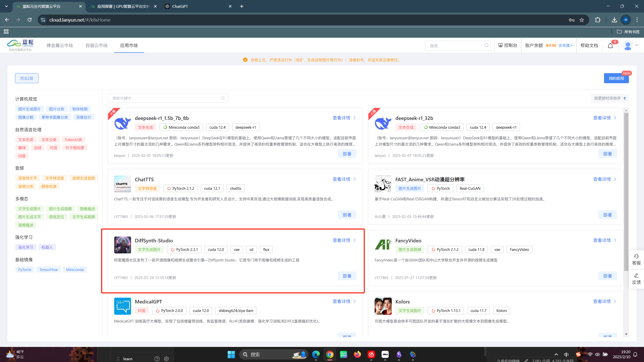Click the browser downloads icon
This screenshot has width=644, height=362.
[614, 20]
